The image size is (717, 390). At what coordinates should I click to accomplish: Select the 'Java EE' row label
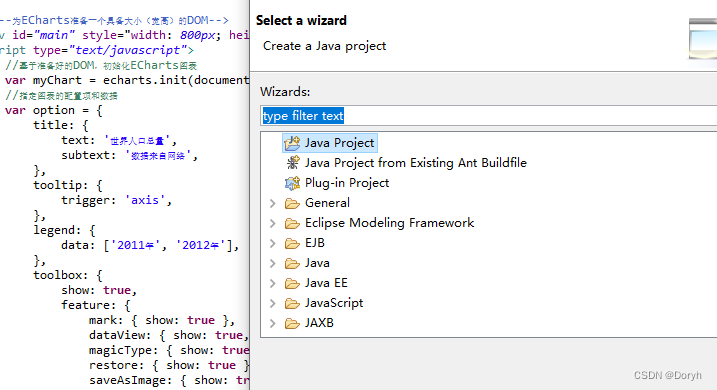(326, 283)
